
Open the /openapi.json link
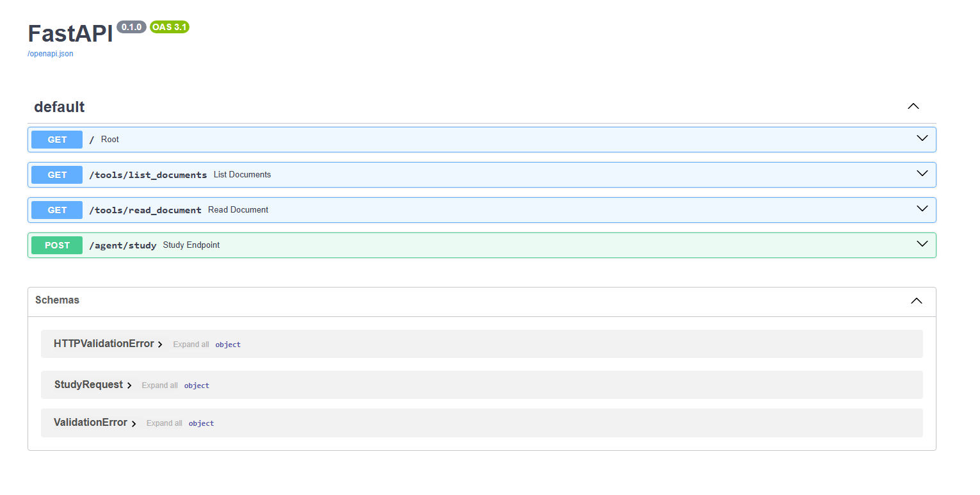click(x=50, y=54)
